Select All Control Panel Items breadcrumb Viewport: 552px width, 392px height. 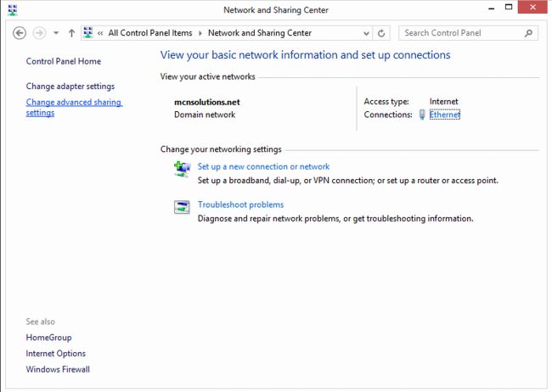coord(150,33)
